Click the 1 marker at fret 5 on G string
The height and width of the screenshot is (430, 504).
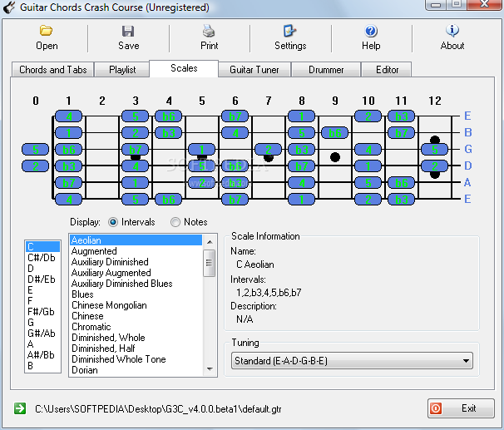point(201,150)
